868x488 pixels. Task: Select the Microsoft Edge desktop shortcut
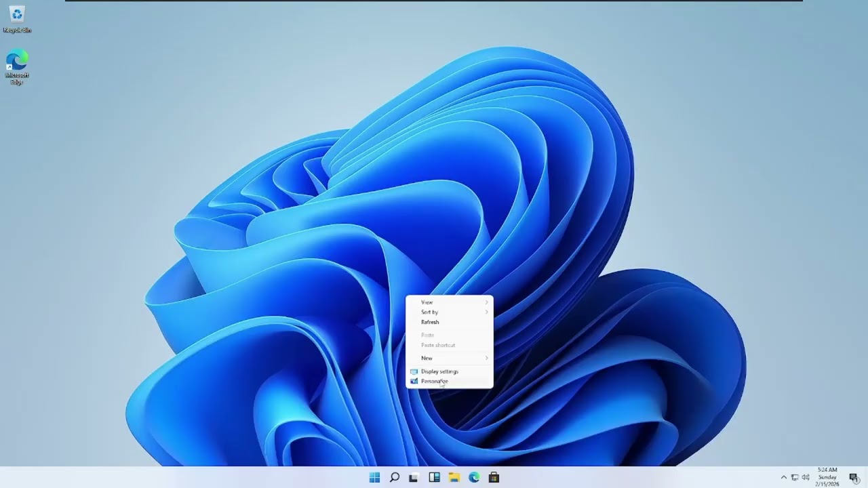(17, 67)
